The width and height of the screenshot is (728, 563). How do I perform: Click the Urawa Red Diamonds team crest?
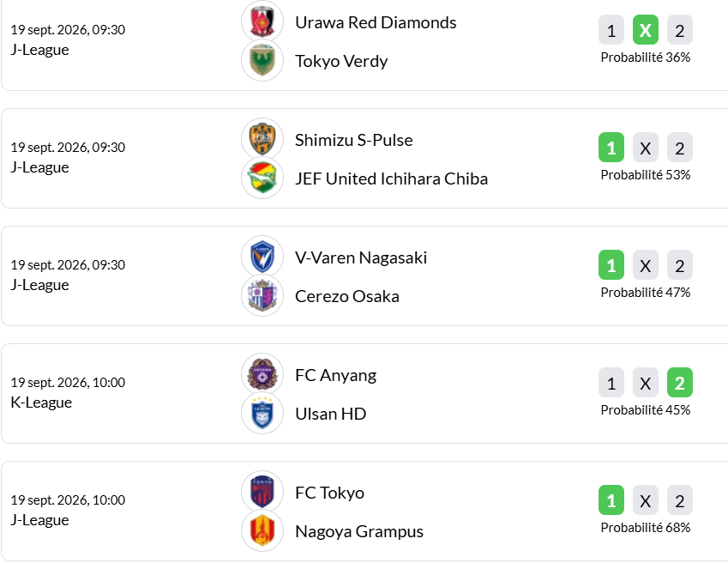click(x=262, y=21)
